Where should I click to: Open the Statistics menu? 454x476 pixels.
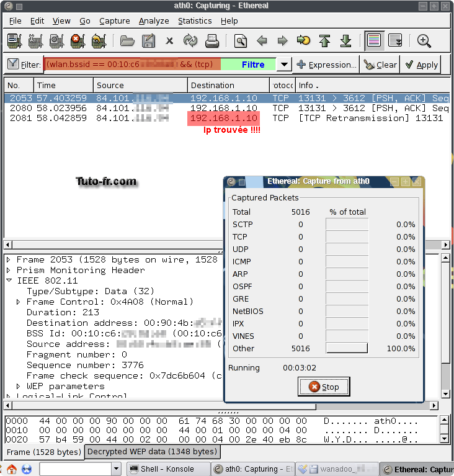195,21
